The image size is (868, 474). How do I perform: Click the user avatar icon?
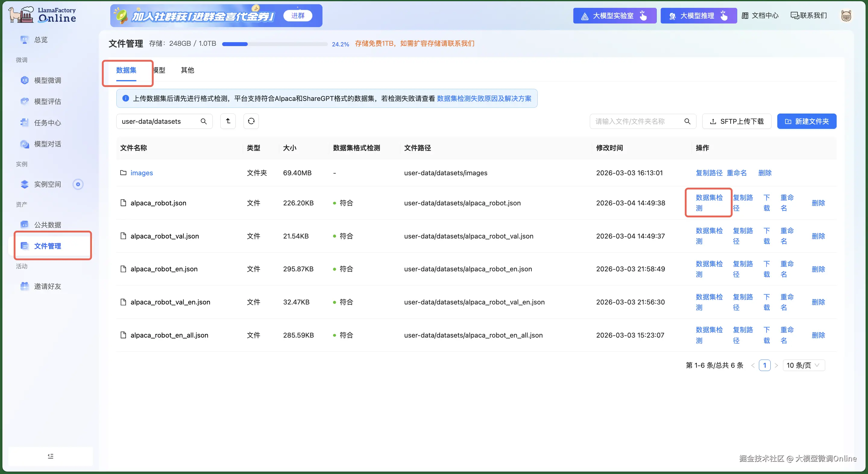click(846, 16)
